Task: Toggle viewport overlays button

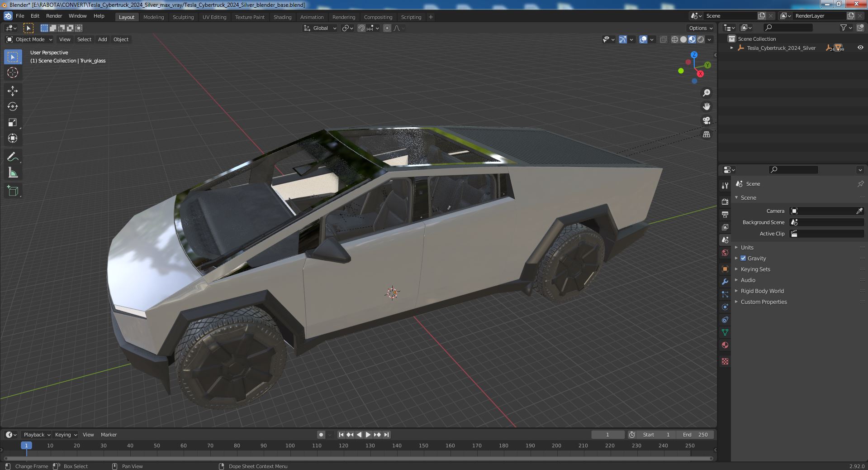Action: pos(643,39)
